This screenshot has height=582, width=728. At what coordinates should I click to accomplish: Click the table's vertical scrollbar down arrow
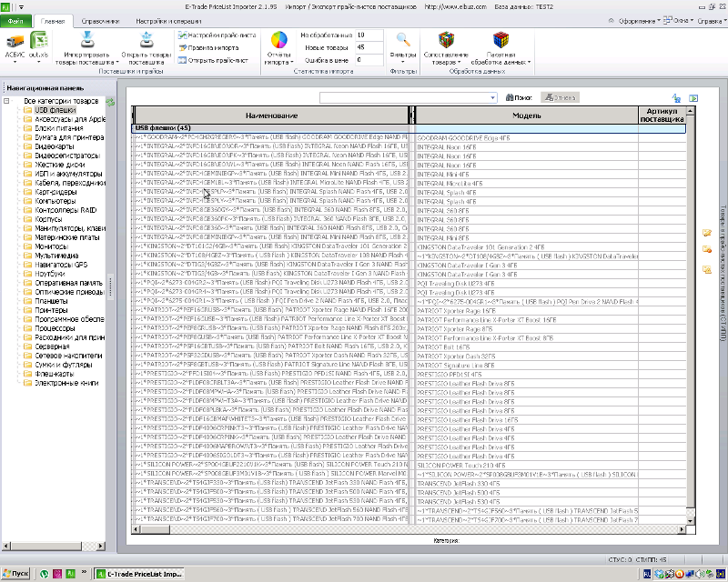coord(691,521)
